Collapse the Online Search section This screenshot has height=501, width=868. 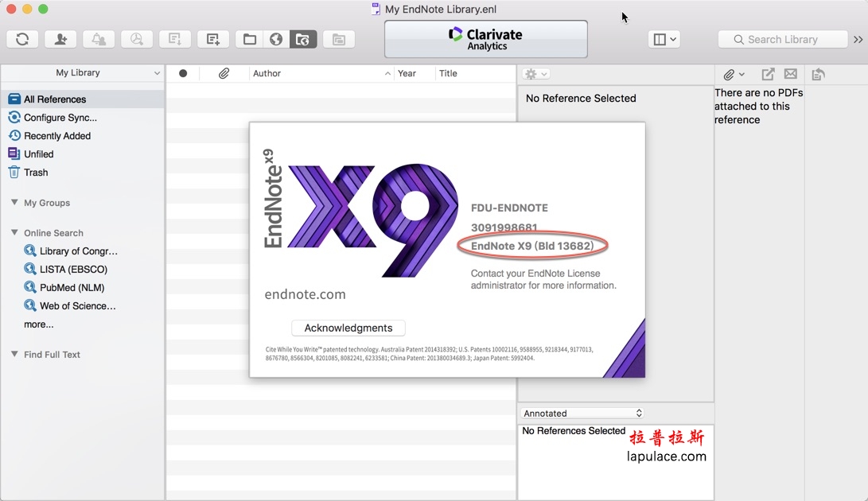coord(14,232)
